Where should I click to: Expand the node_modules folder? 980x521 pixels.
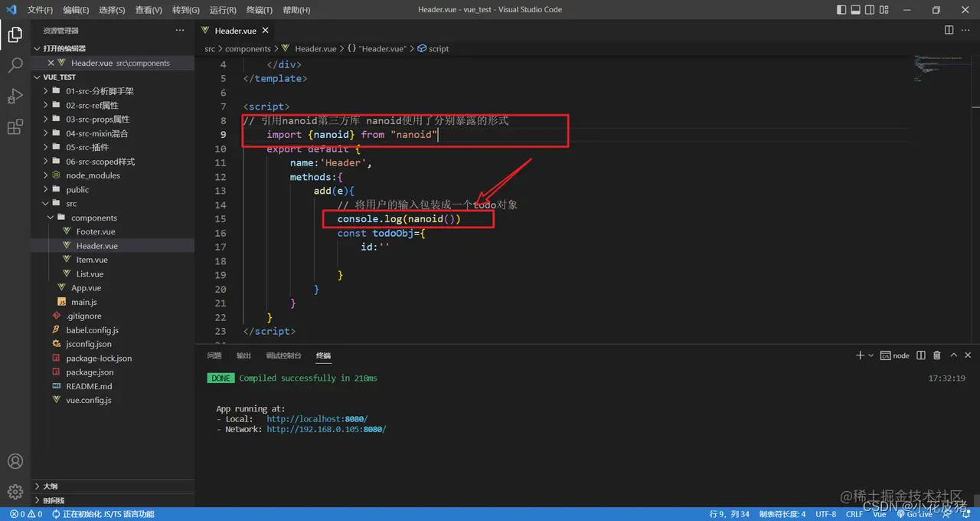tap(112, 175)
